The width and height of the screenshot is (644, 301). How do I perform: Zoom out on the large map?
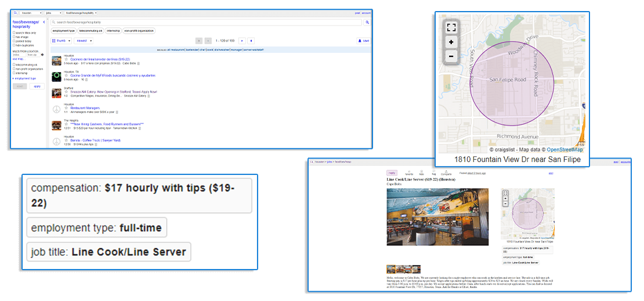451,56
